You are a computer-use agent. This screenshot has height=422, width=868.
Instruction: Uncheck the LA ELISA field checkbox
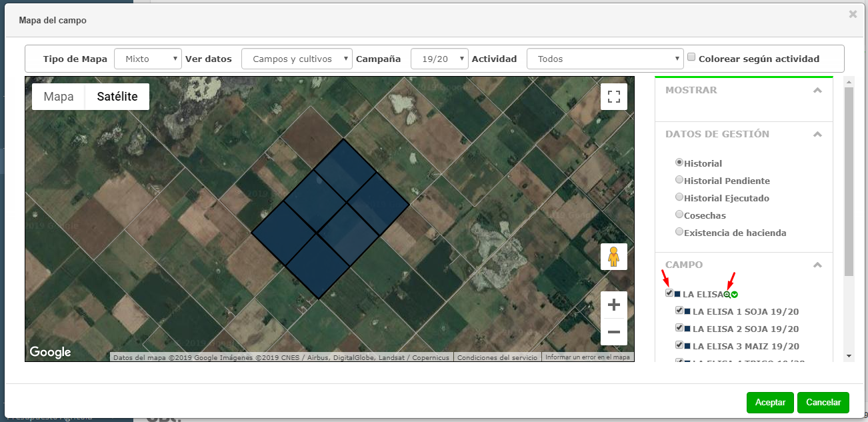[669, 293]
